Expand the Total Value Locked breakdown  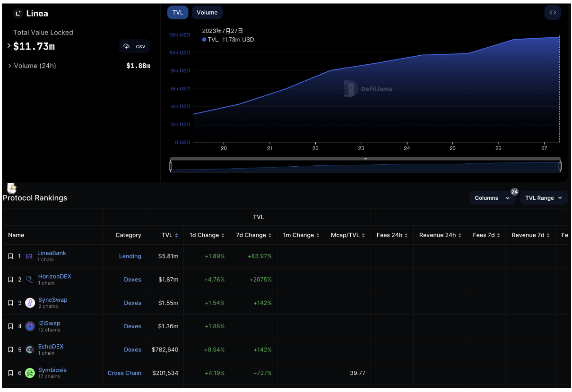click(x=9, y=46)
